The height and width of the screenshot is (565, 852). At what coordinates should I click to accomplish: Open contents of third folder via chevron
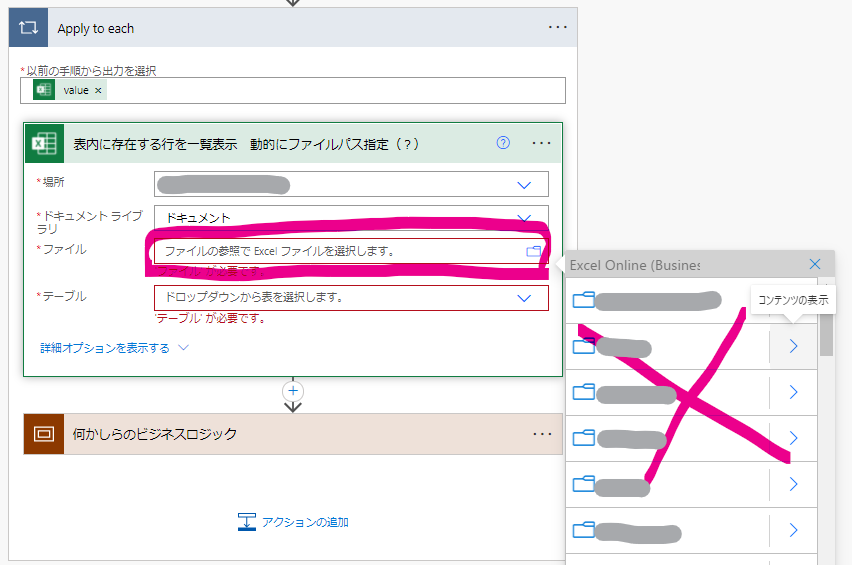(x=793, y=392)
